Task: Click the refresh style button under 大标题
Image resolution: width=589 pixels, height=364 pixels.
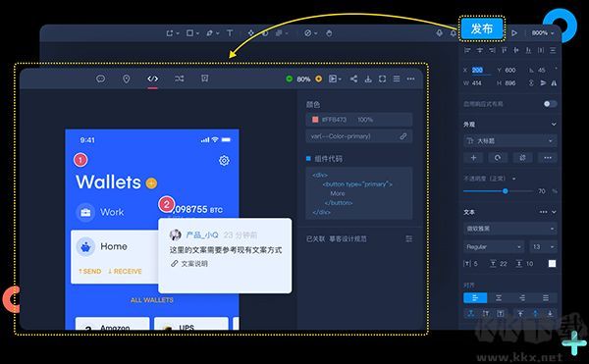Action: point(498,158)
